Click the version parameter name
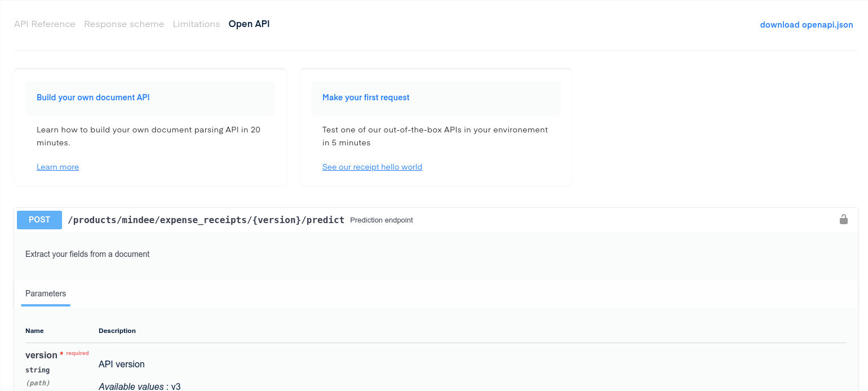Viewport: 868px width, 391px height. point(41,355)
